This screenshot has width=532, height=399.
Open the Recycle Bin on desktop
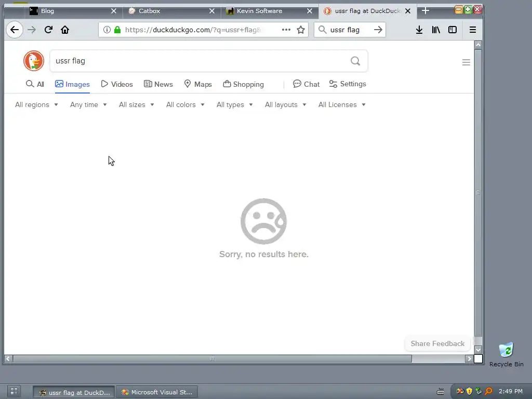pos(506,354)
